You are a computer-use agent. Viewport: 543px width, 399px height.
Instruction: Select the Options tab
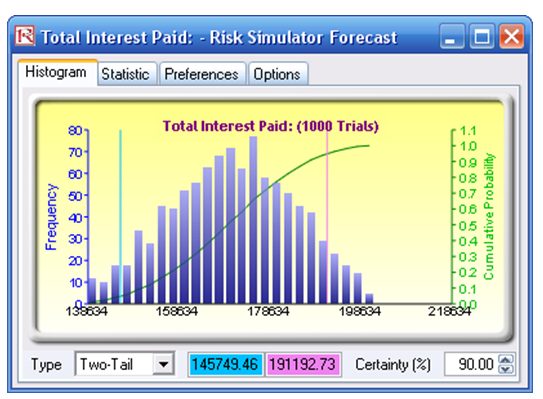(277, 74)
